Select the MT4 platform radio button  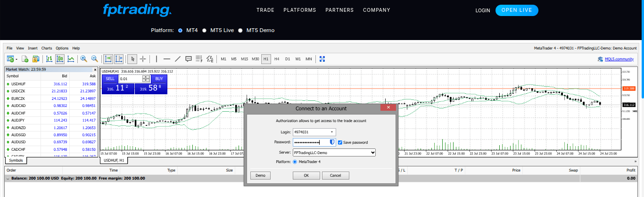pyautogui.click(x=180, y=30)
